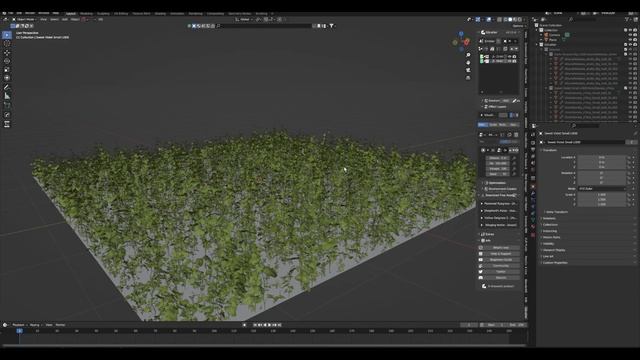Jump to play button in timeline
640x360 pixels.
(269, 325)
